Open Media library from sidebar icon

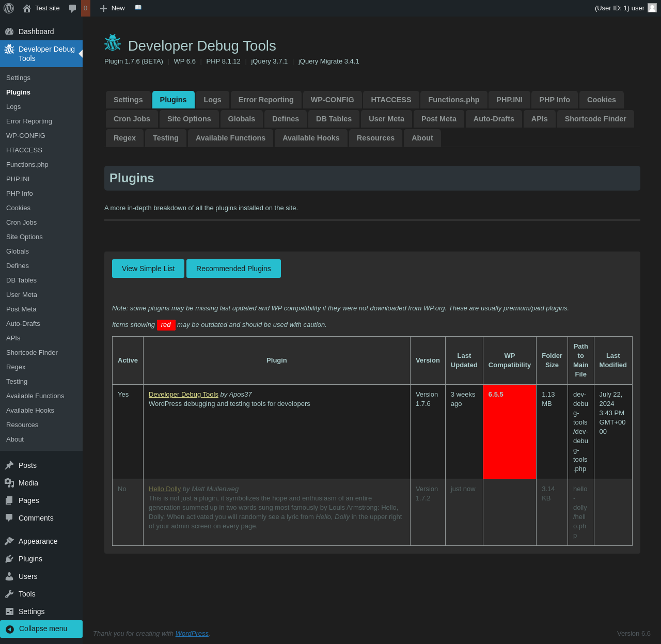(x=9, y=483)
